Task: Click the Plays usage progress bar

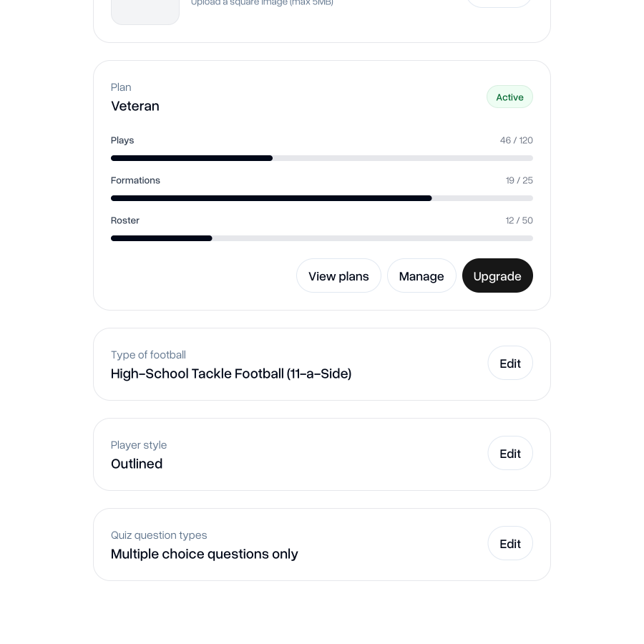Action: click(322, 158)
